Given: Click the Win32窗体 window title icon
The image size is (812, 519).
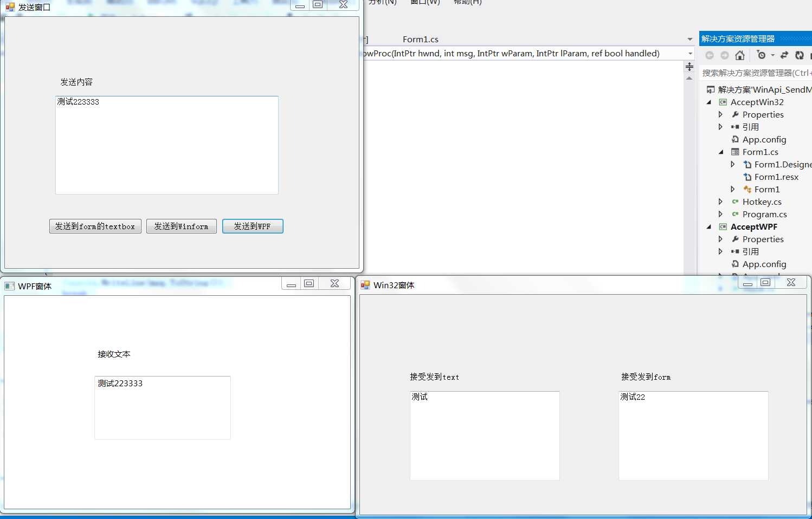Looking at the screenshot, I should (365, 285).
